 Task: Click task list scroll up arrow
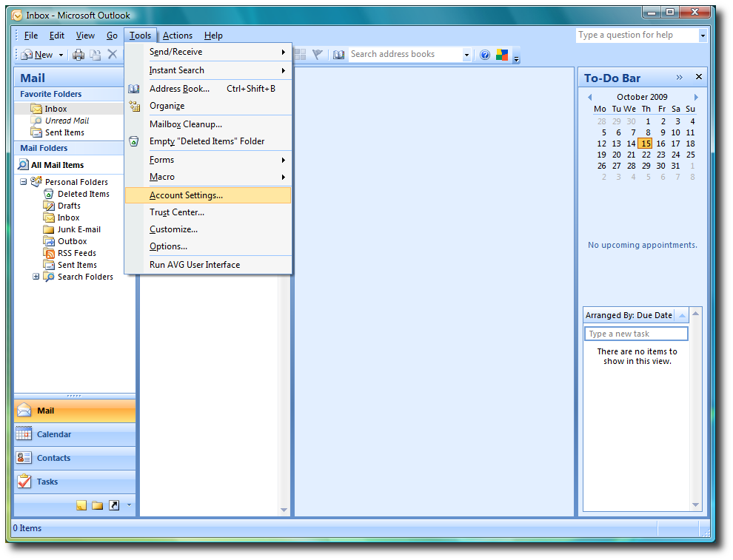[695, 314]
